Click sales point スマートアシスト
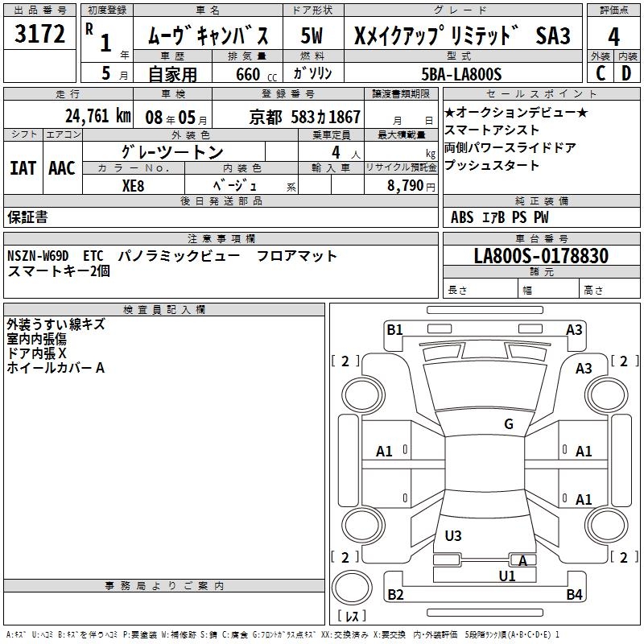The image size is (644, 644). coord(492,130)
